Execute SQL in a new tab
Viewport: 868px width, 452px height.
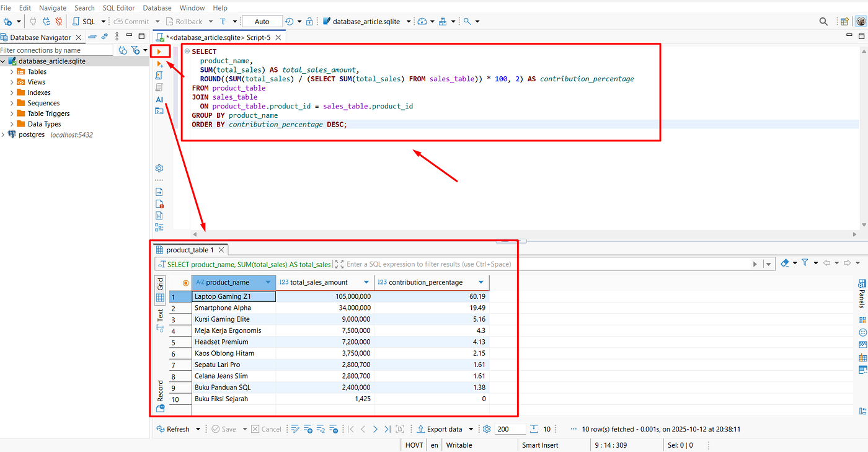coord(159,64)
